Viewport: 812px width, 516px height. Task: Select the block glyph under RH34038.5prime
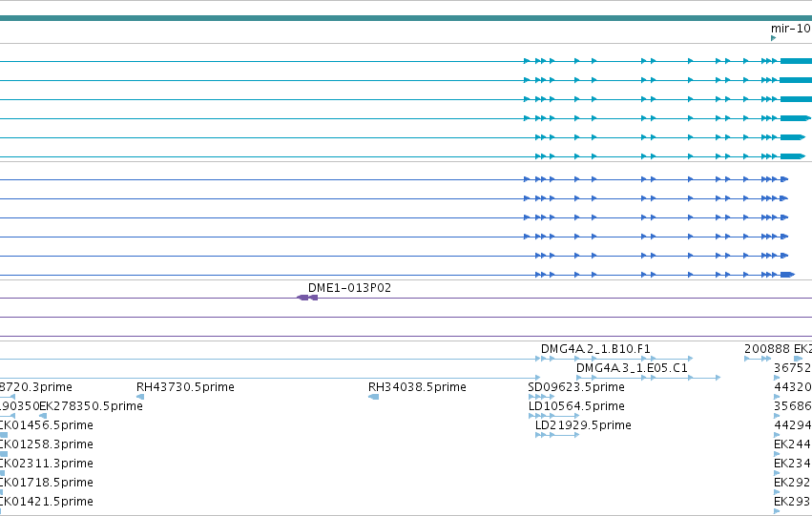coord(373,397)
